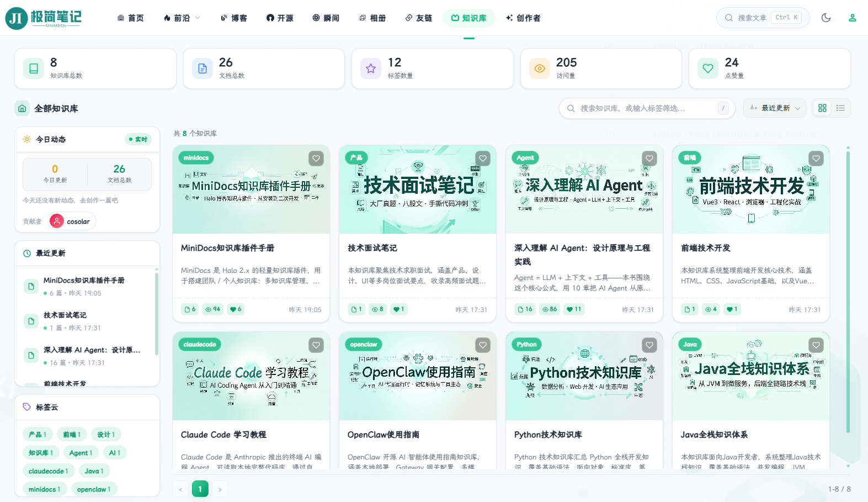Image resolution: width=868 pixels, height=502 pixels.
Task: Filter by 产品 tag in tag cloud
Action: (x=38, y=435)
